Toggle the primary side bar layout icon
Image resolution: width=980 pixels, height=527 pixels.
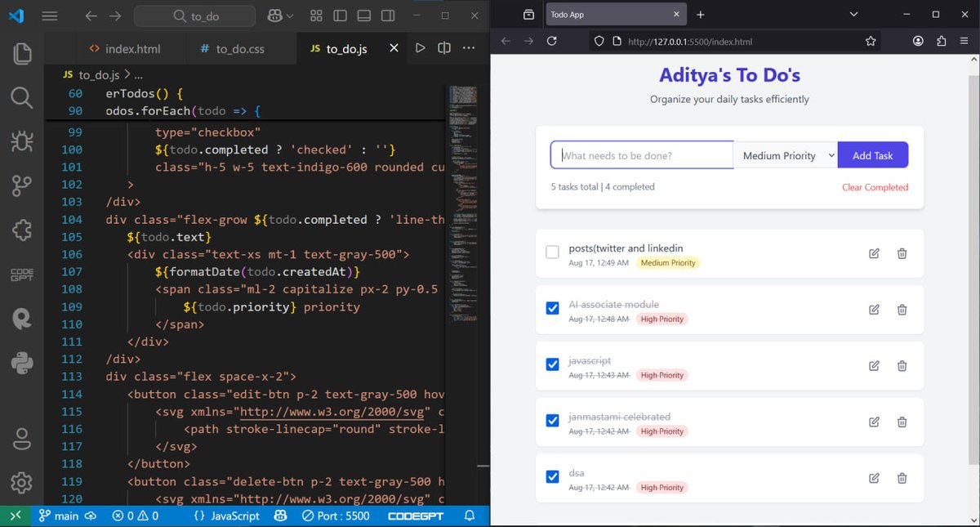(x=341, y=16)
